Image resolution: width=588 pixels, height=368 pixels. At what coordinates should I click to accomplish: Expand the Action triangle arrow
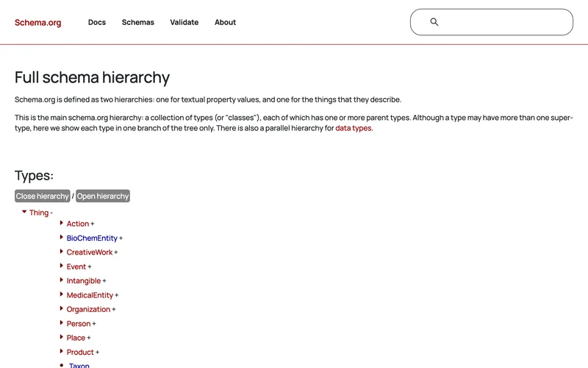[62, 223]
